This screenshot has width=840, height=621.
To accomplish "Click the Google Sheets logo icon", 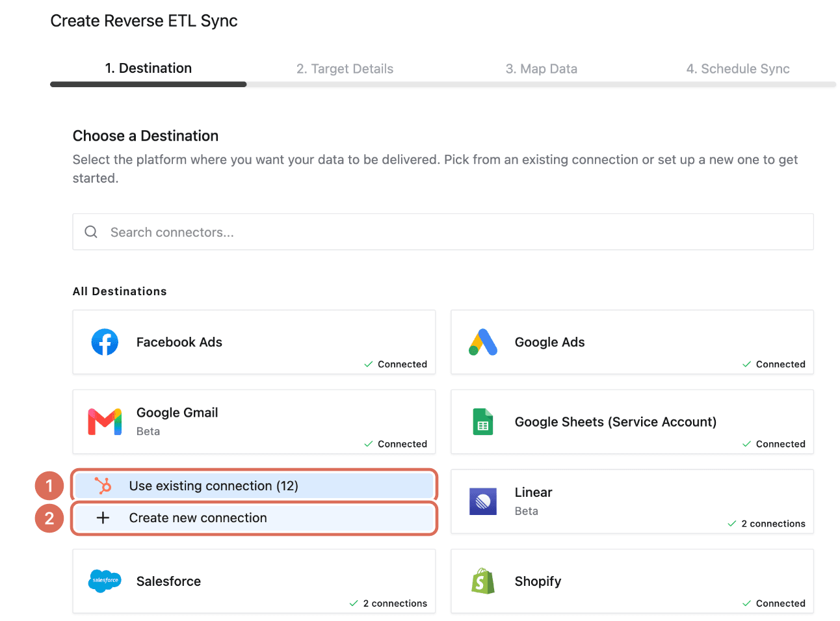I will pos(483,422).
